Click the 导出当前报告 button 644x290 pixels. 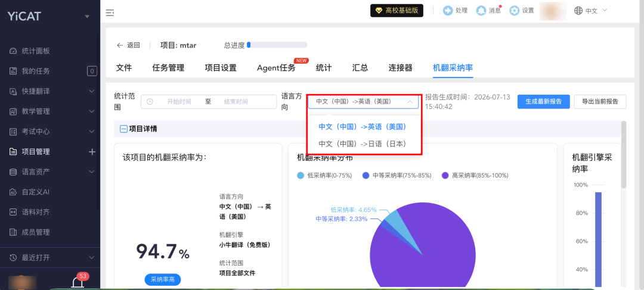600,101
